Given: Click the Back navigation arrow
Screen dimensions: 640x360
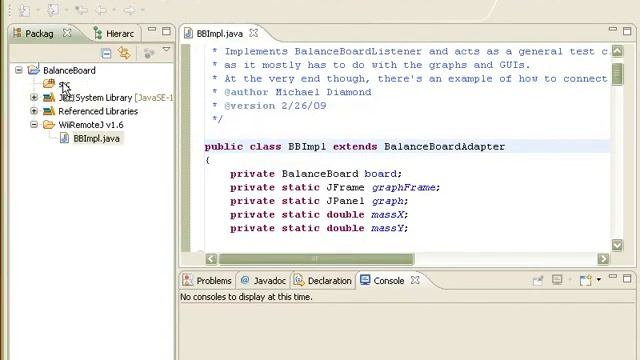Looking at the screenshot, I should [100, 10].
